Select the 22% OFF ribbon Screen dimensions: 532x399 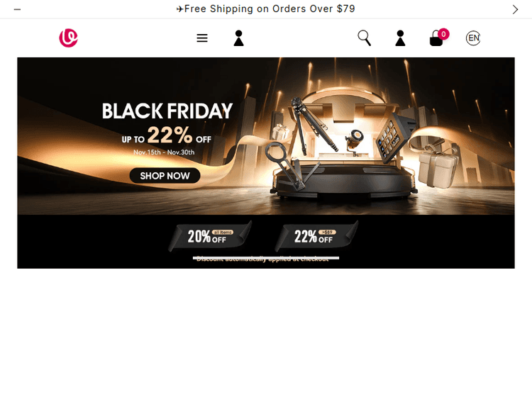316,236
